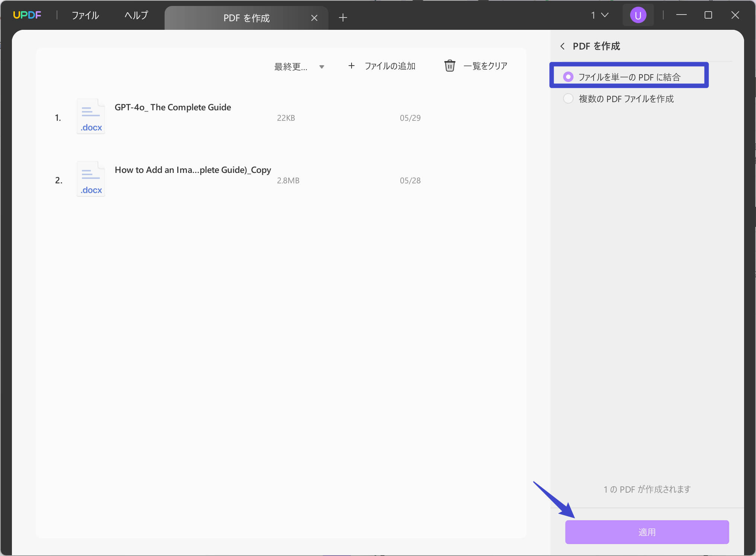756x556 pixels.
Task: Open the ファイル menu
Action: 85,15
